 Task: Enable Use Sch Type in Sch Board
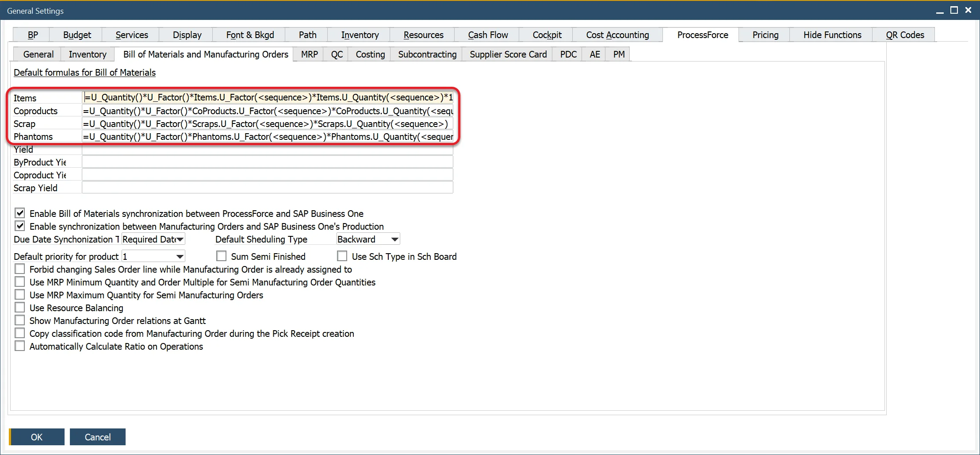tap(342, 256)
